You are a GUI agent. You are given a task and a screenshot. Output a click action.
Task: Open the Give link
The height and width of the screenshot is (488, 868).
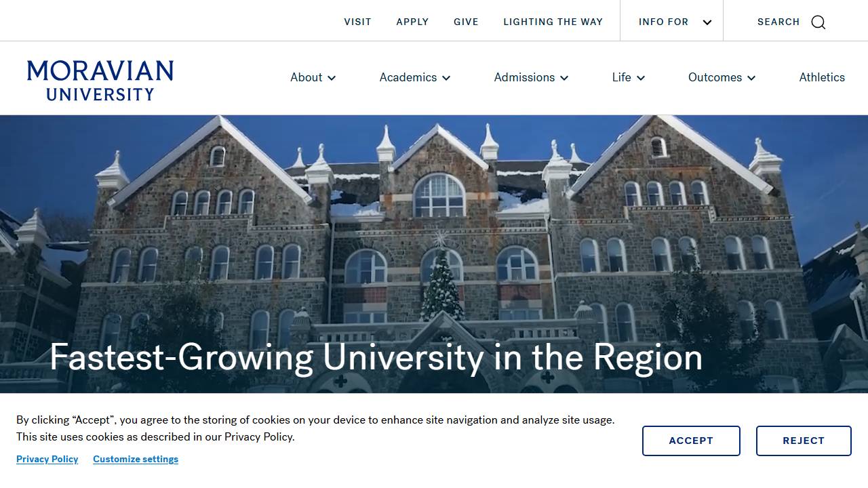click(466, 22)
